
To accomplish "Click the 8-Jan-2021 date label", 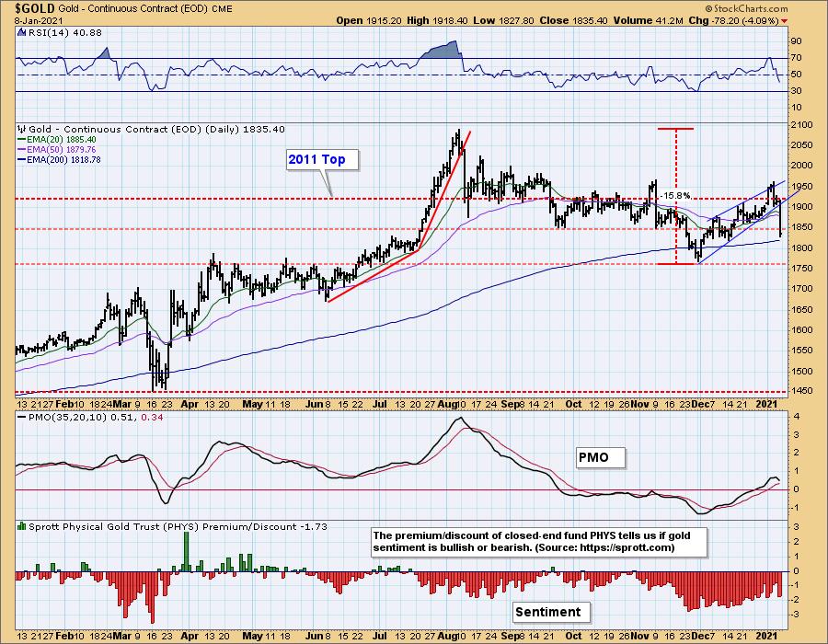I will [39, 21].
